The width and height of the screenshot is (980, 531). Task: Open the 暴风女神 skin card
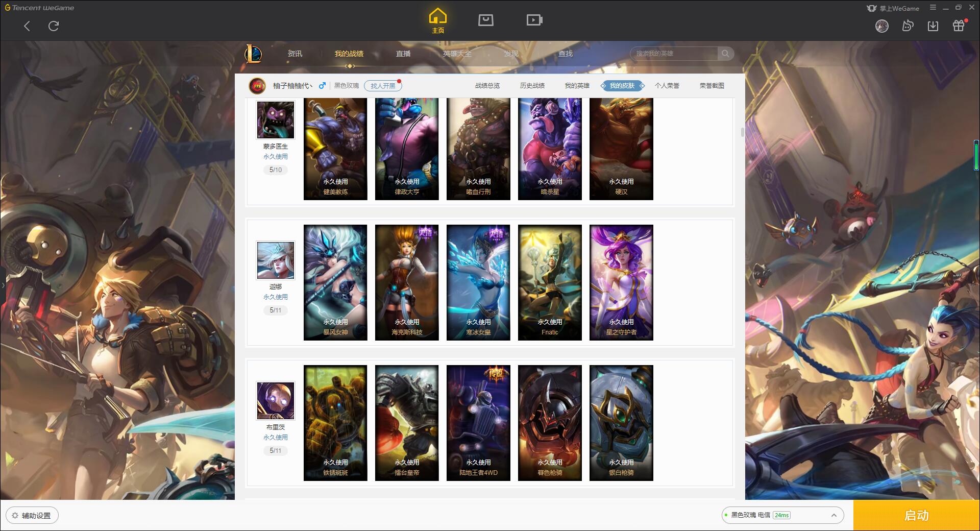[335, 282]
